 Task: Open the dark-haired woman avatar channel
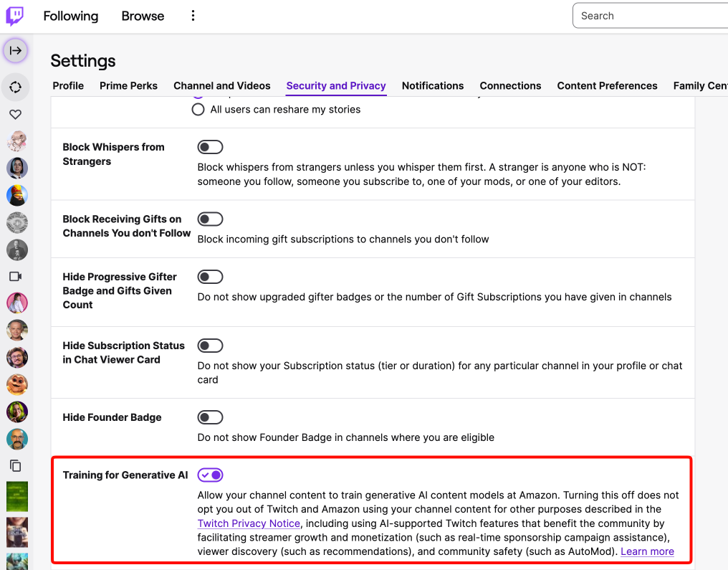17,168
